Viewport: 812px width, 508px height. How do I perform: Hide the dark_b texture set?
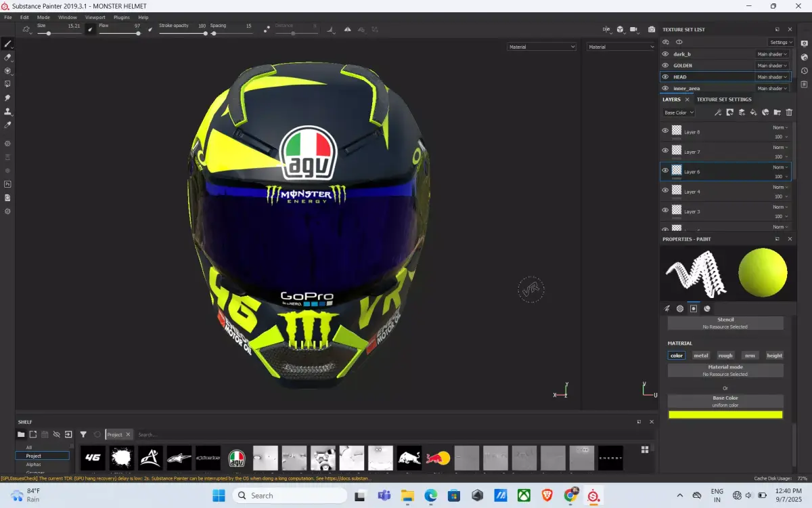click(665, 54)
